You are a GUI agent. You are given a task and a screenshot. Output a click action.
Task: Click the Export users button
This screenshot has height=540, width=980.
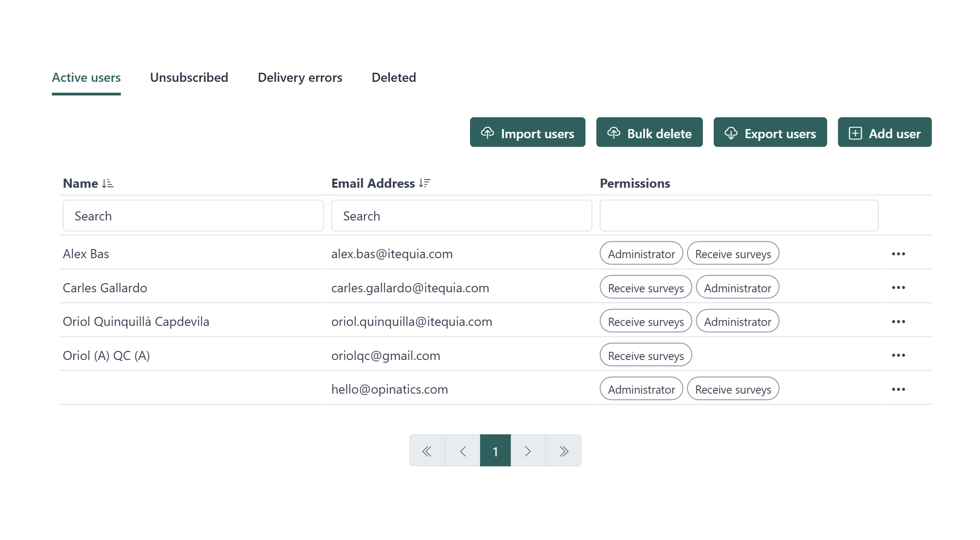point(770,132)
